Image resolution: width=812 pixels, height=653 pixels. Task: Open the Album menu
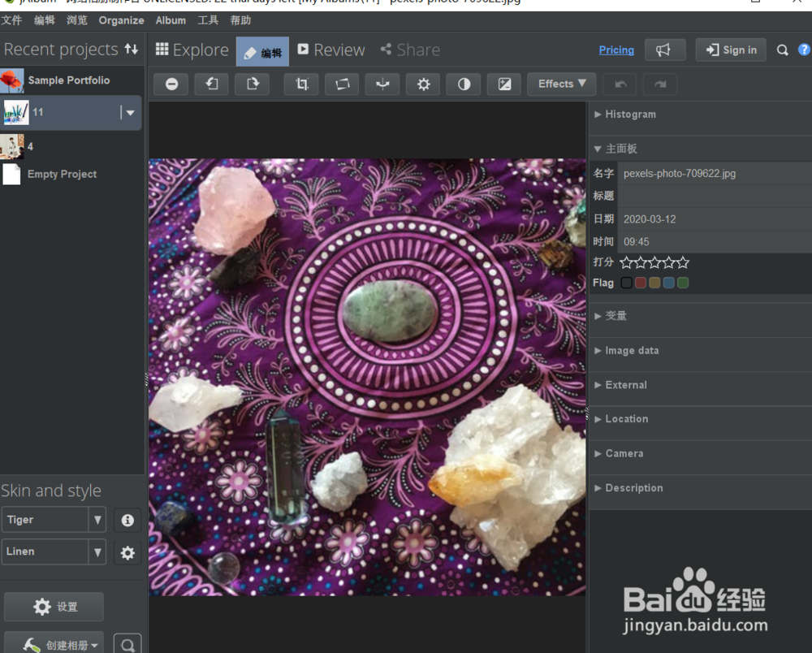[x=171, y=20]
